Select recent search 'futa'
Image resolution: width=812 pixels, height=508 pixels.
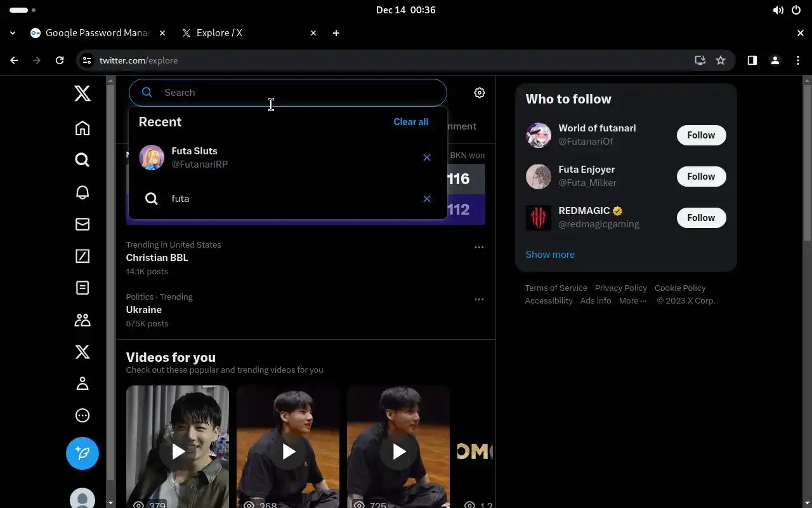tap(288, 199)
